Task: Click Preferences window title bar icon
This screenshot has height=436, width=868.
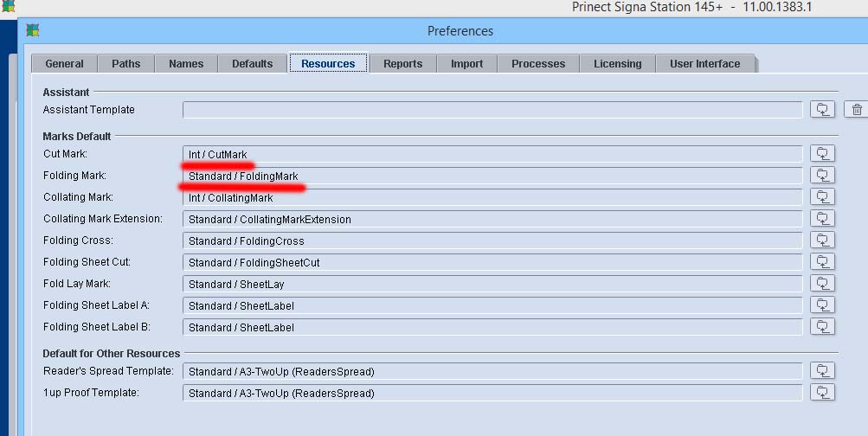Action: tap(33, 30)
